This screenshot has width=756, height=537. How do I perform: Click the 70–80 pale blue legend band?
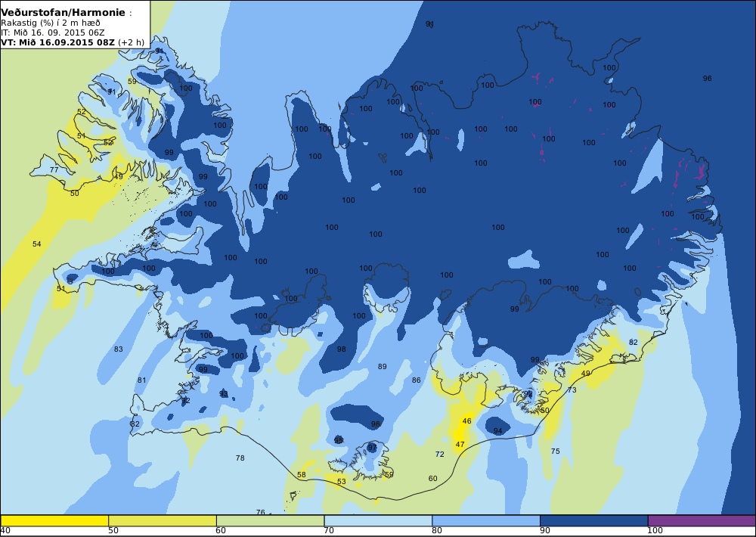pyautogui.click(x=378, y=520)
